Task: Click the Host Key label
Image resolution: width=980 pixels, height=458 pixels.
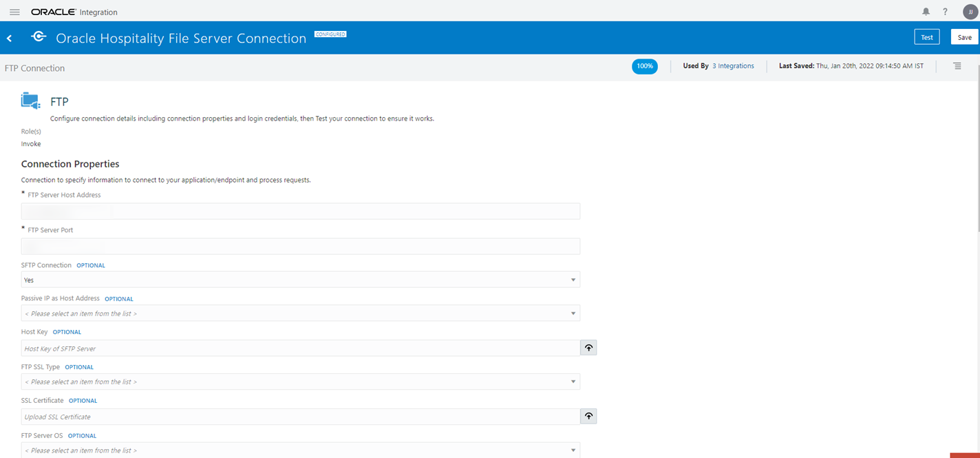Action: [34, 332]
